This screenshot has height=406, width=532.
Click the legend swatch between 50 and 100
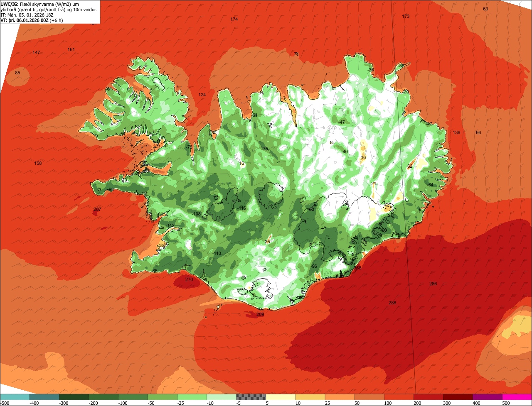[369, 397]
